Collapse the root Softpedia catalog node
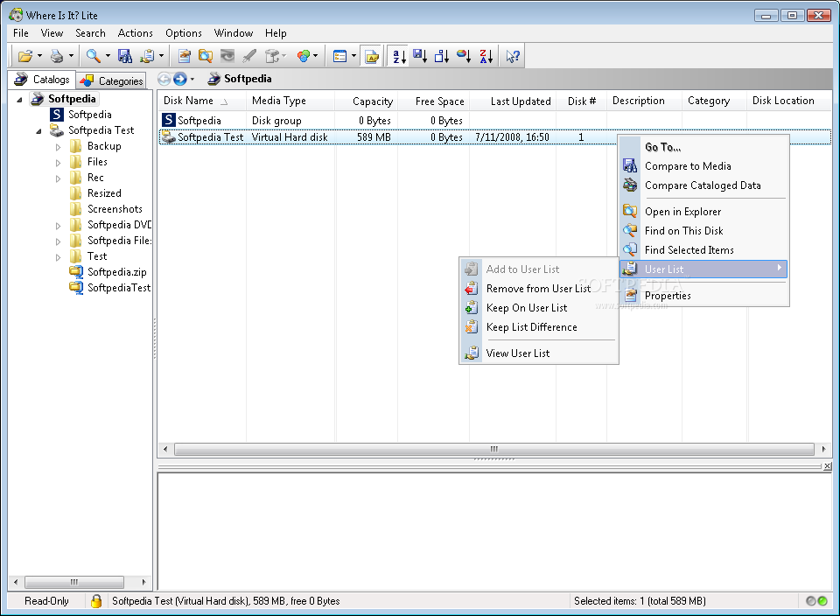840x616 pixels. click(x=19, y=100)
